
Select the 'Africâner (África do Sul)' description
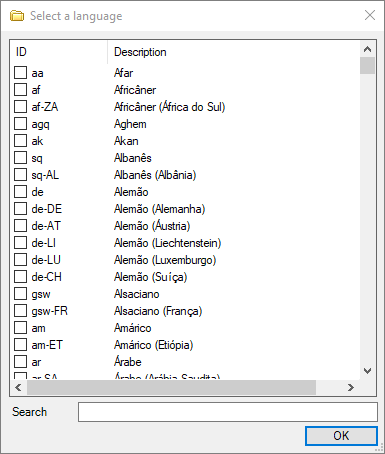coord(170,107)
